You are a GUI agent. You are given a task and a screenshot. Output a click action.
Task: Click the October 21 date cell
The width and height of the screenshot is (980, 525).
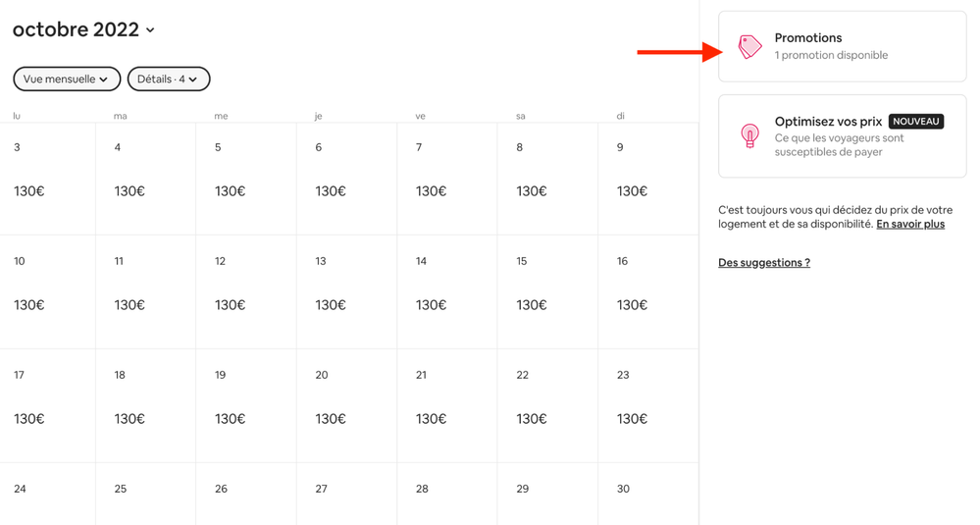pyautogui.click(x=447, y=405)
